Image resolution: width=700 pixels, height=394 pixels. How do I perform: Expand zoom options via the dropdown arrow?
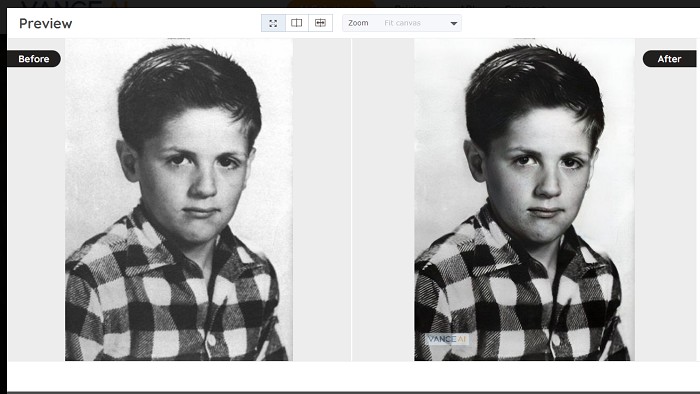coord(454,24)
